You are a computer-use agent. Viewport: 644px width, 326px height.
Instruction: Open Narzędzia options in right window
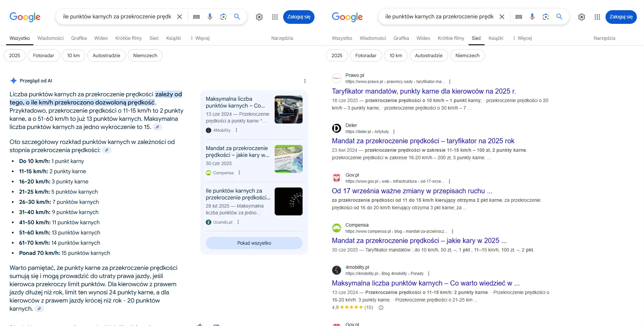point(604,38)
